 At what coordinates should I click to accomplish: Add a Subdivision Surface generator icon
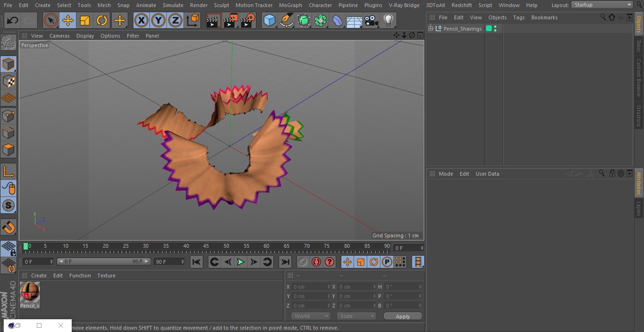[x=304, y=21]
